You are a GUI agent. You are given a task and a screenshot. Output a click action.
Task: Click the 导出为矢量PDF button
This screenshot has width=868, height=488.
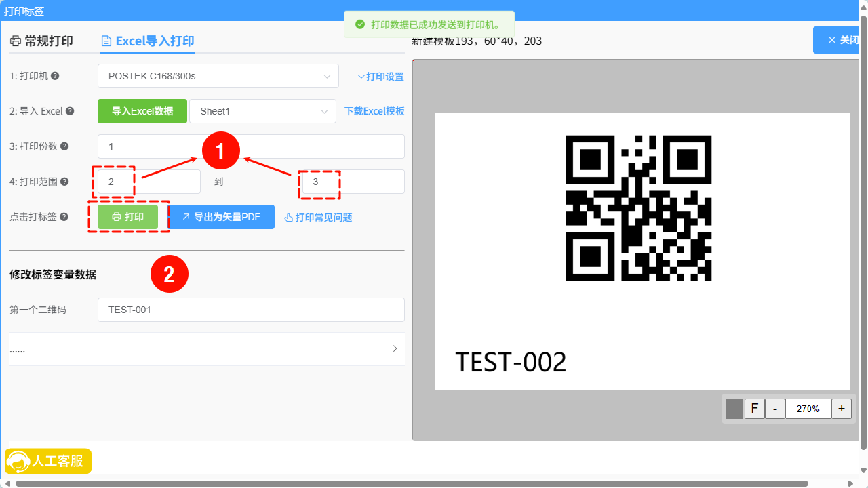(x=221, y=217)
